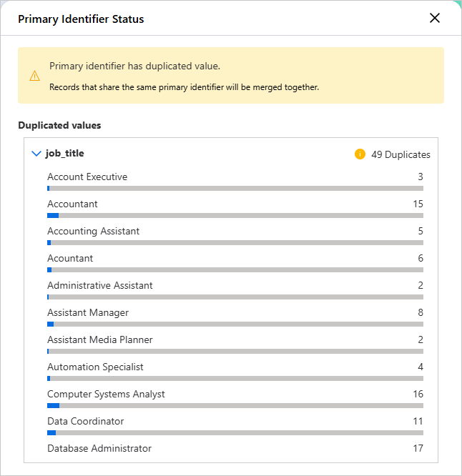
Task: Click the warning triangle icon in the banner
Action: [x=34, y=76]
